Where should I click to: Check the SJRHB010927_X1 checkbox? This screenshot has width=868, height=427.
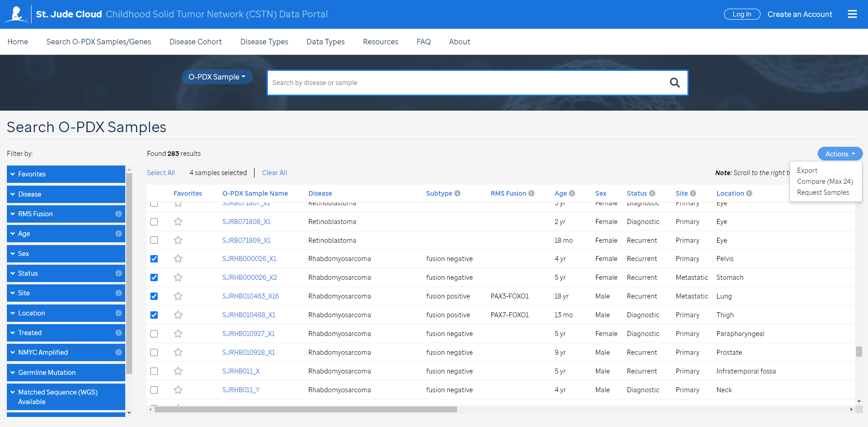[x=154, y=334]
